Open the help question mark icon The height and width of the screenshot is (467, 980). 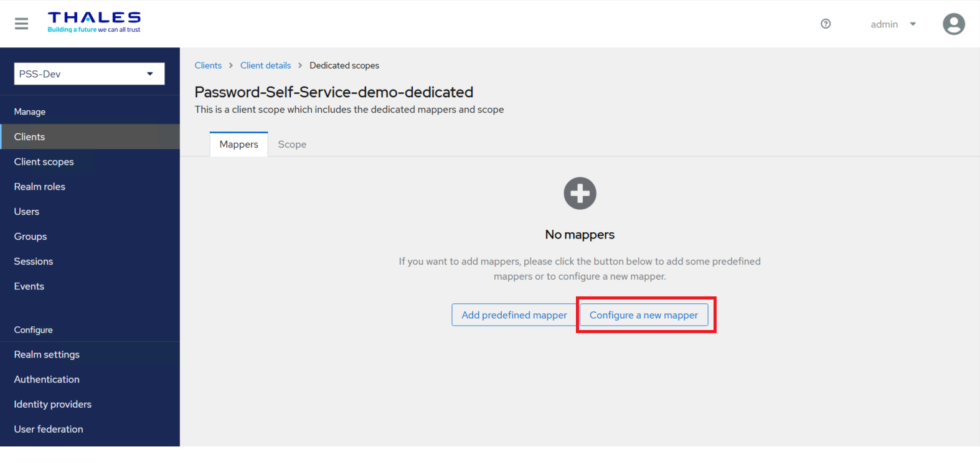point(826,24)
